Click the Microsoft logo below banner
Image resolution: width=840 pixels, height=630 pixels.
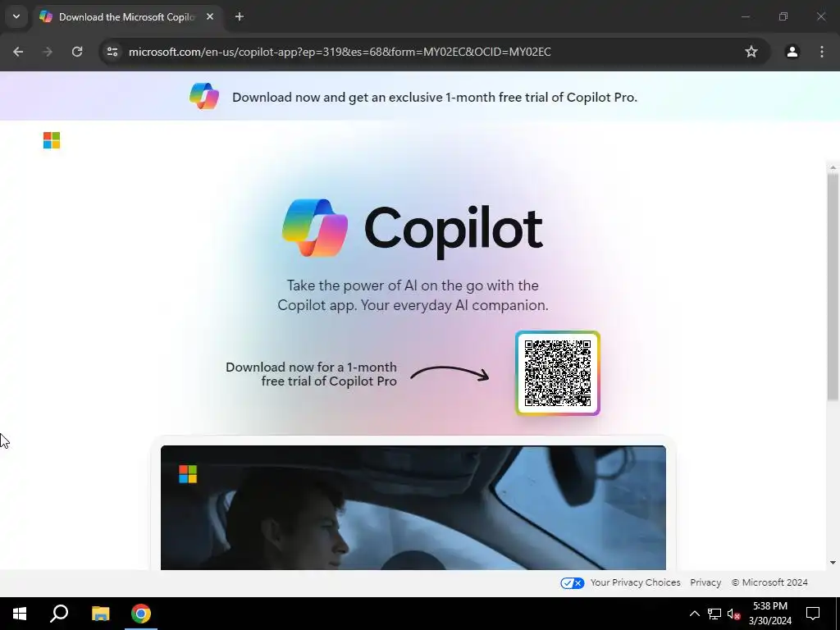pyautogui.click(x=52, y=140)
